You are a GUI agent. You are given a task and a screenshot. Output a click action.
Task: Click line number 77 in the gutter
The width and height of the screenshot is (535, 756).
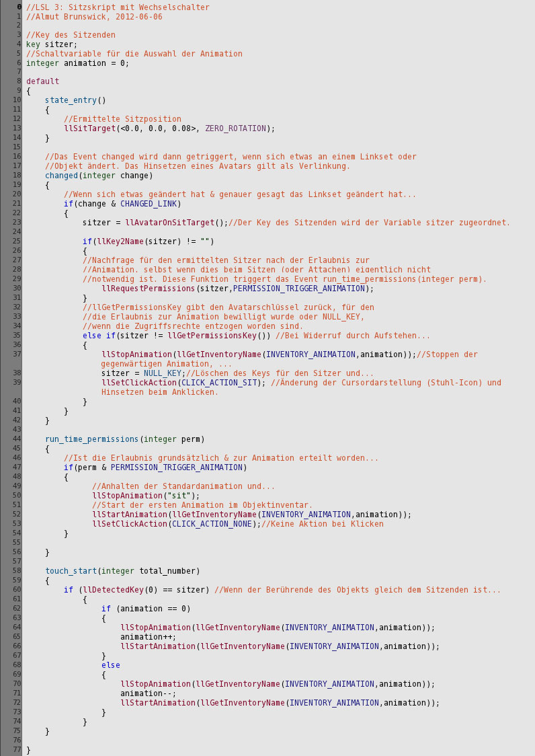pyautogui.click(x=17, y=749)
